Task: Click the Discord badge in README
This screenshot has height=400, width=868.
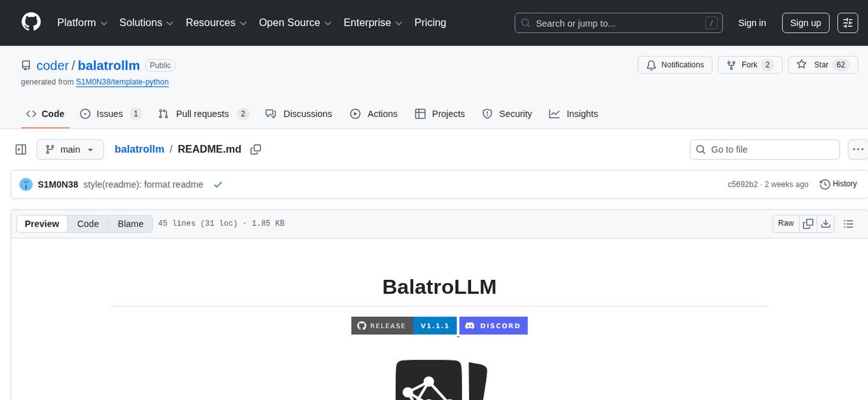Action: tap(493, 325)
